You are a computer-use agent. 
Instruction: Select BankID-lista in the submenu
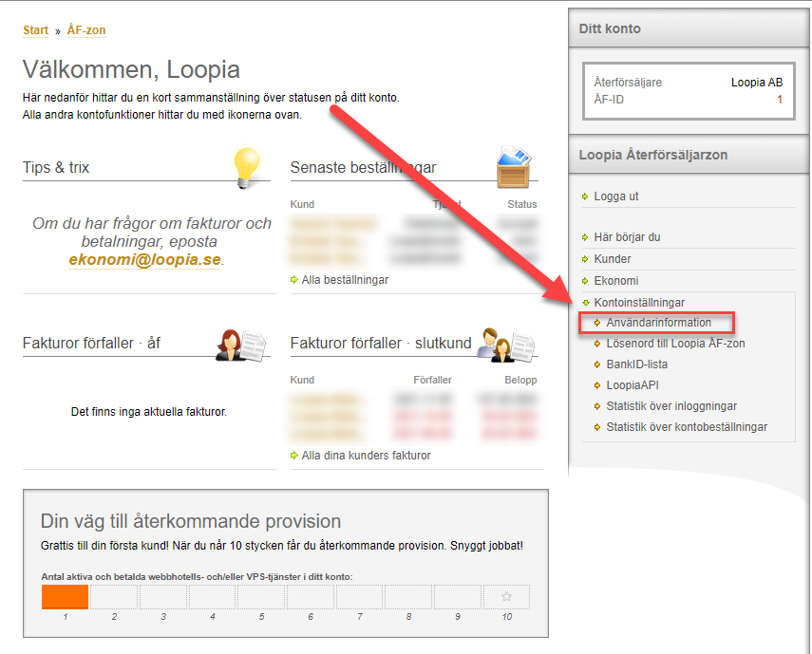637,364
